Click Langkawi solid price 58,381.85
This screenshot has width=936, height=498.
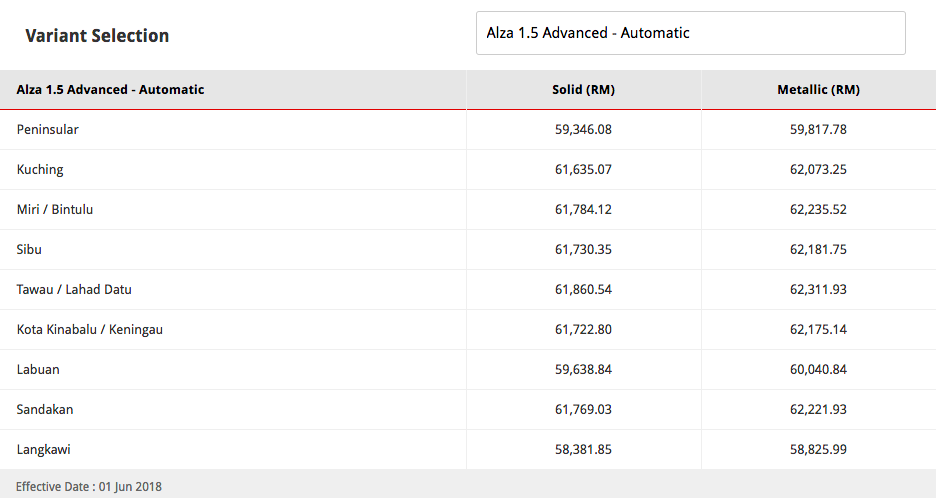point(583,450)
